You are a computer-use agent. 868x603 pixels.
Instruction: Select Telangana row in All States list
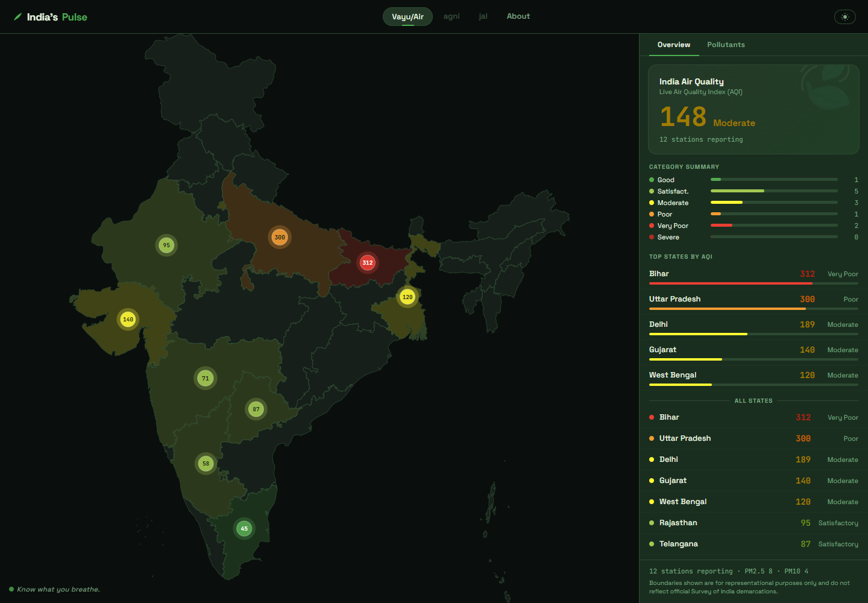pos(753,544)
